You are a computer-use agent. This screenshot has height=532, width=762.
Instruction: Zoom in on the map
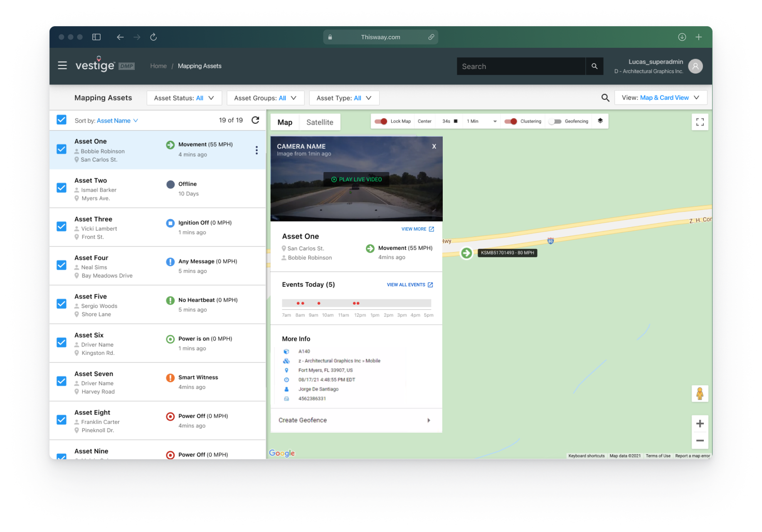[x=700, y=424]
